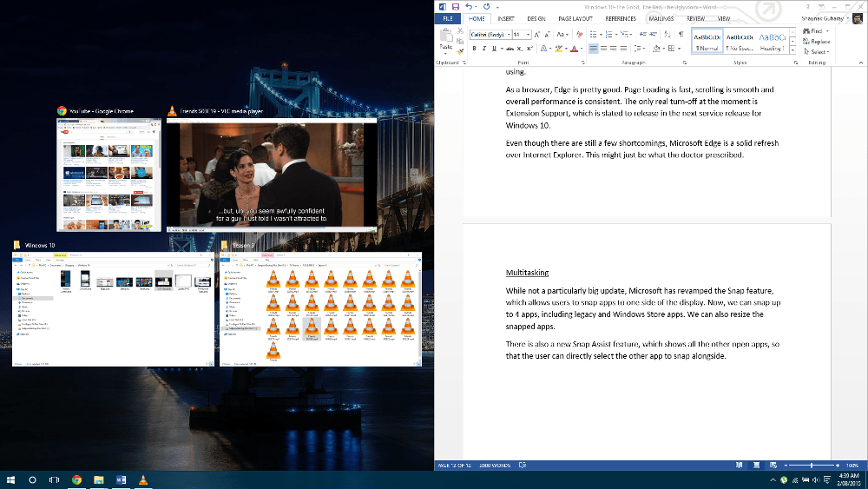This screenshot has height=489, width=868.
Task: Open the Shading fill dropdown
Action: tap(663, 49)
